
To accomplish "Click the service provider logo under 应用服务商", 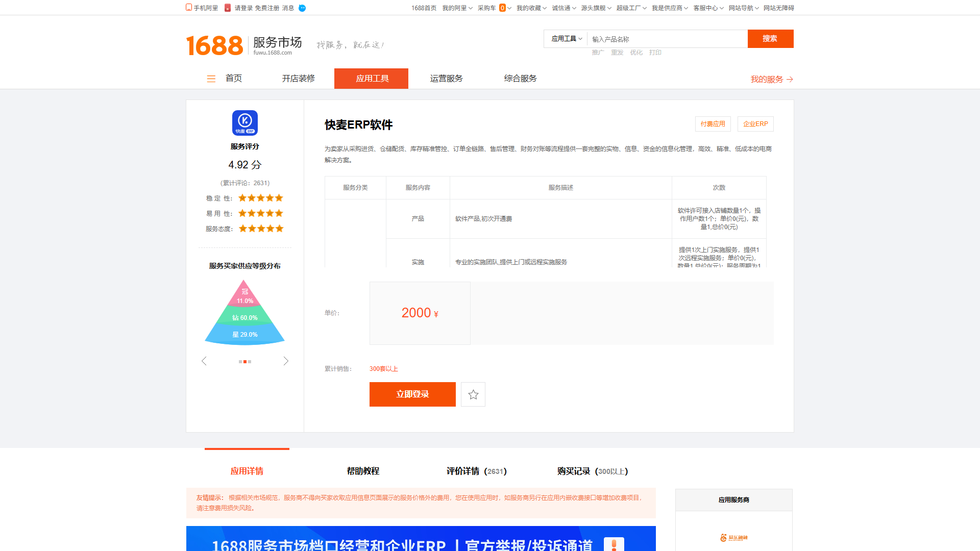I will (734, 537).
